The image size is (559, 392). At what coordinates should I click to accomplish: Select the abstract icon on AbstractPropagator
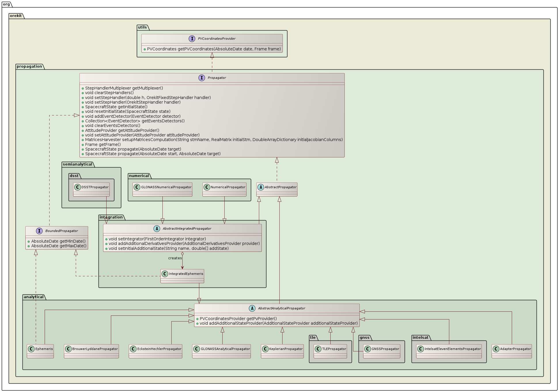click(261, 187)
